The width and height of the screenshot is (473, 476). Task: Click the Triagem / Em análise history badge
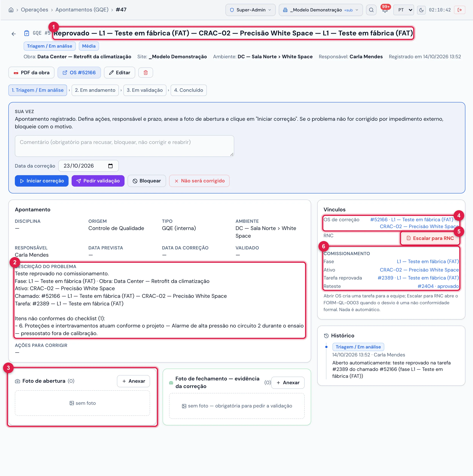click(358, 347)
